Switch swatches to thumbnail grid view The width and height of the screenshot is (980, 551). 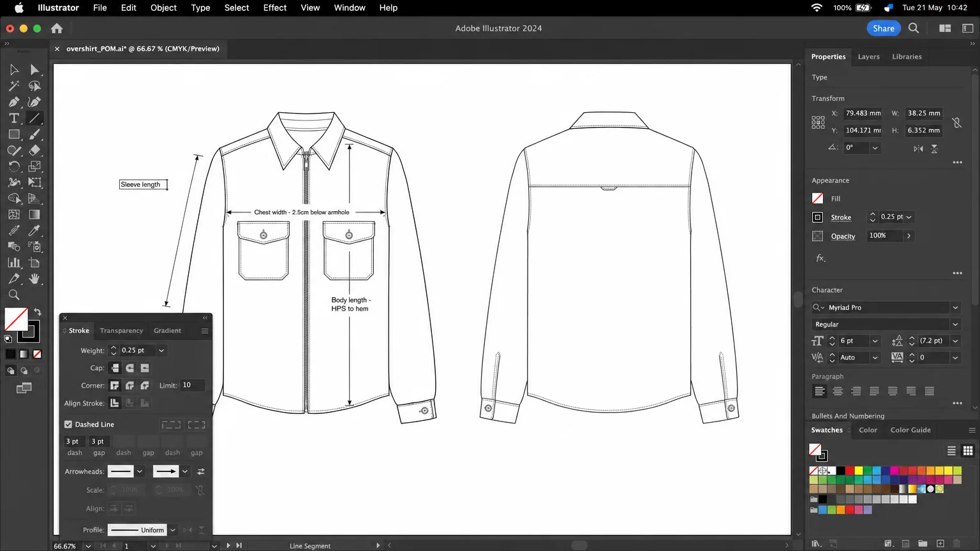(x=968, y=451)
